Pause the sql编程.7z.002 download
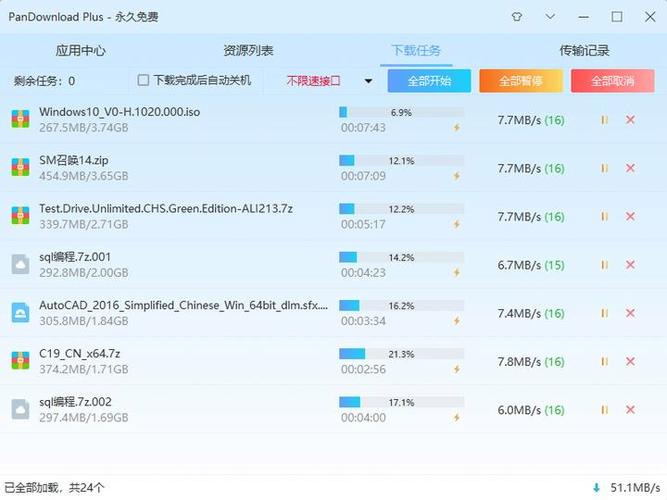Viewport: 667px width, 500px height. [x=604, y=410]
